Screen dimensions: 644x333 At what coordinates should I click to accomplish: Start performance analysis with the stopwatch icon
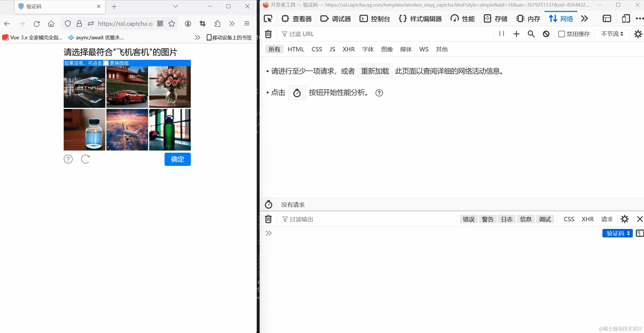pyautogui.click(x=297, y=93)
